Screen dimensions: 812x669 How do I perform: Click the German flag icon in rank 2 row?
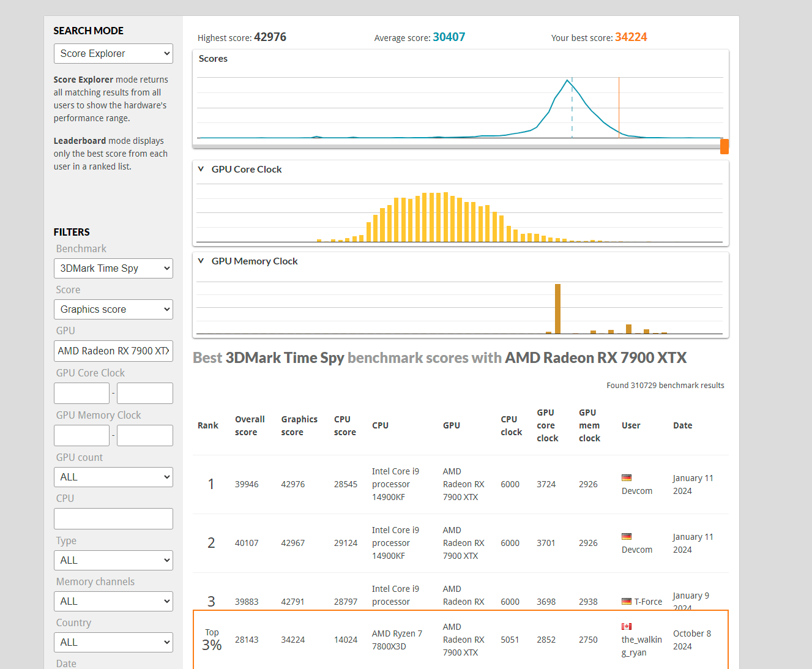626,537
